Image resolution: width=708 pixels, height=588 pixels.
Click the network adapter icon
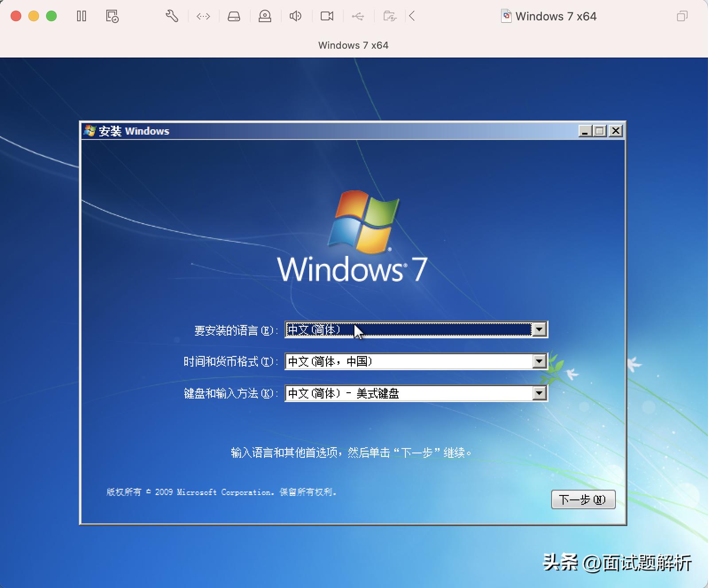(x=203, y=16)
